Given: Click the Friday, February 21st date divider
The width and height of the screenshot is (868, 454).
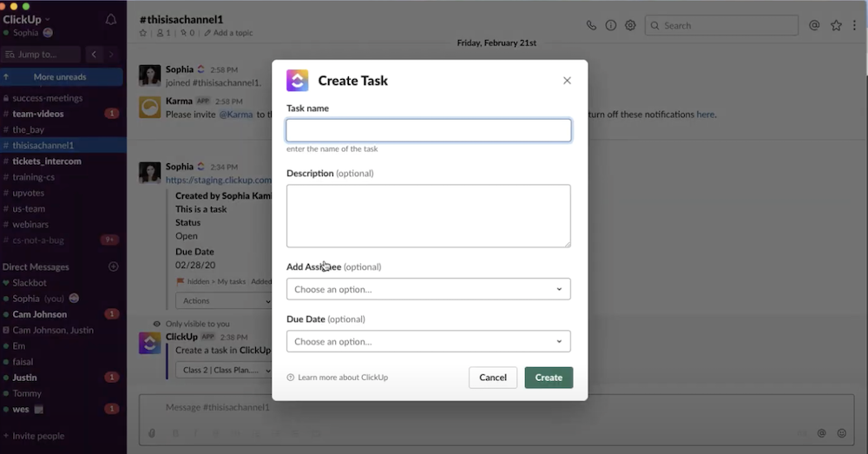Looking at the screenshot, I should [496, 43].
